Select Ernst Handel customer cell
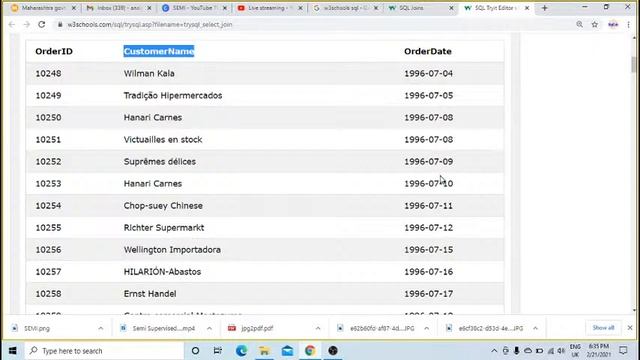The image size is (640, 360). point(150,294)
